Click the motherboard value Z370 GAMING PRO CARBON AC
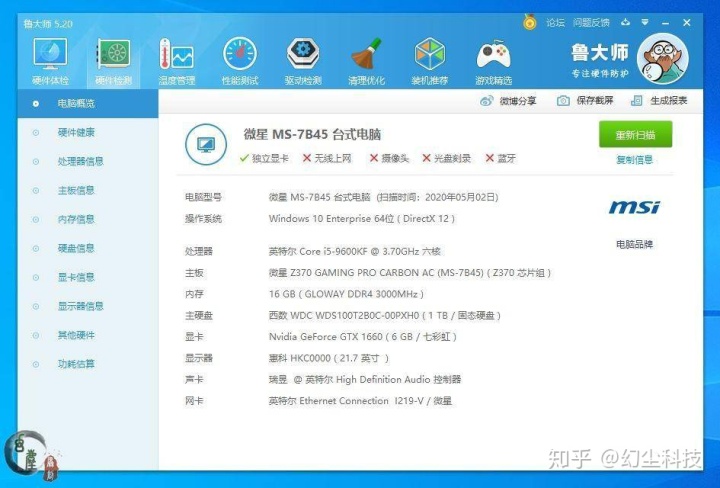Image resolution: width=720 pixels, height=488 pixels. tap(410, 273)
